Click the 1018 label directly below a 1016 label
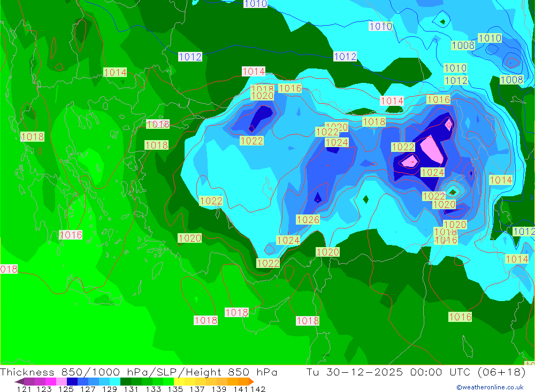The height and width of the screenshot is (392, 535). 157,145
